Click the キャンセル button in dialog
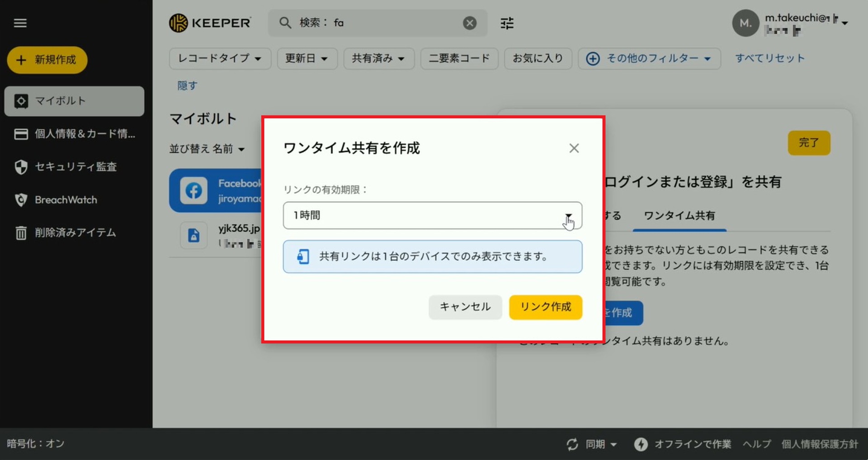Viewport: 868px width, 460px height. click(x=465, y=307)
